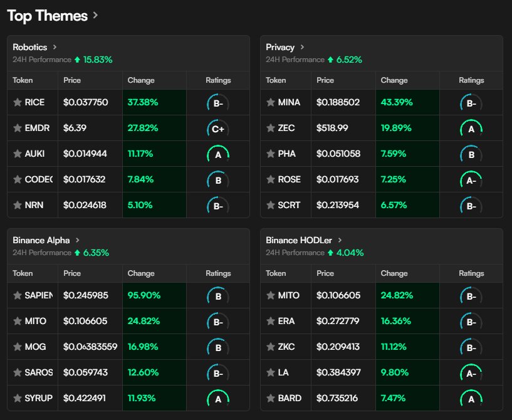Open MOG B rating badge
The image size is (512, 420).
pos(218,347)
